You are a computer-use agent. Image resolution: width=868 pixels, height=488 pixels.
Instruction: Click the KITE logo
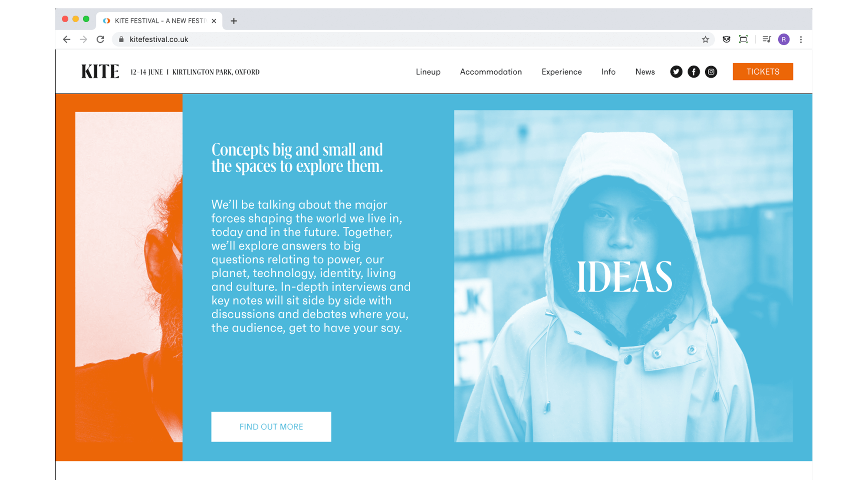click(x=100, y=72)
